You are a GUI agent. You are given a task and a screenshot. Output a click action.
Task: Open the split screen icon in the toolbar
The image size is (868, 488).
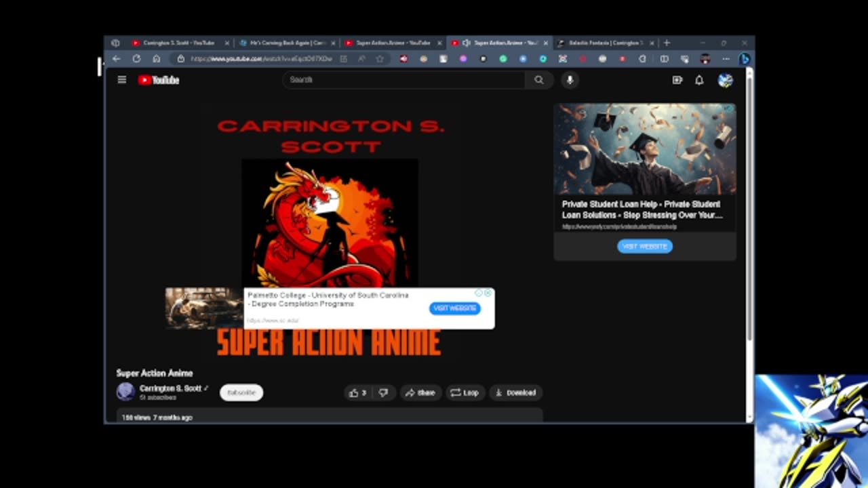pyautogui.click(x=665, y=59)
